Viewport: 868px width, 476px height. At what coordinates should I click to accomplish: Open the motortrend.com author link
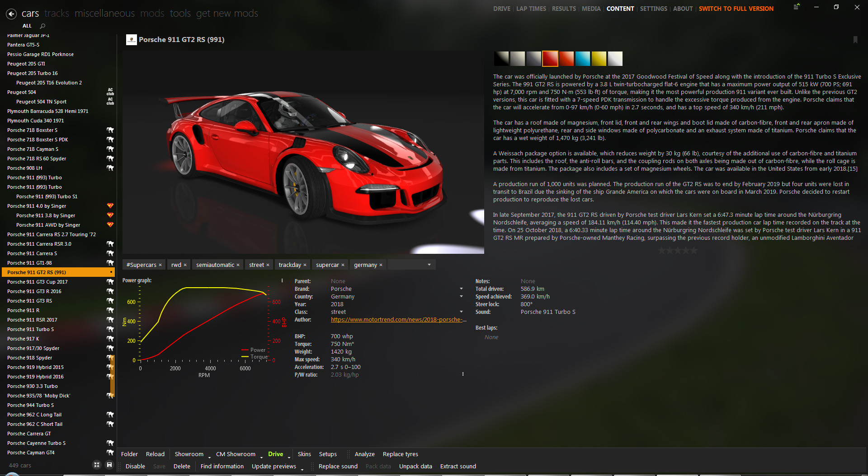click(x=398, y=320)
